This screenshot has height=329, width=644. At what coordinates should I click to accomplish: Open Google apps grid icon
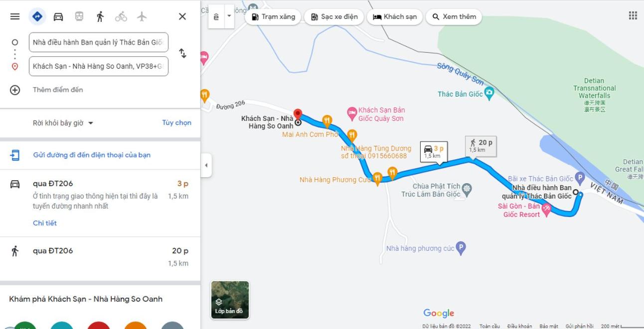[633, 15]
